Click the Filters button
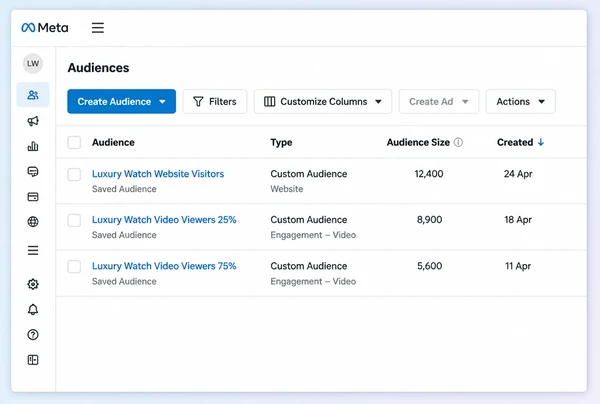The height and width of the screenshot is (404, 600). [215, 101]
